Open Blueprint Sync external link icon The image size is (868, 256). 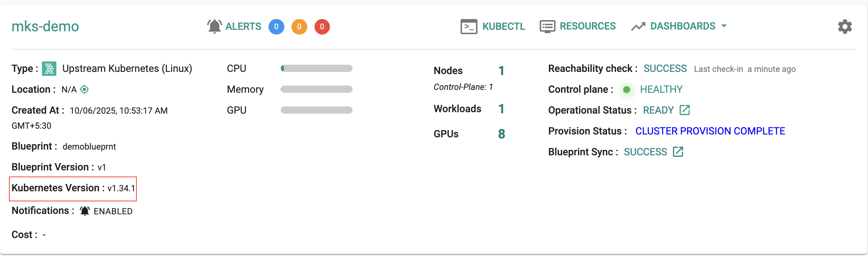(678, 152)
